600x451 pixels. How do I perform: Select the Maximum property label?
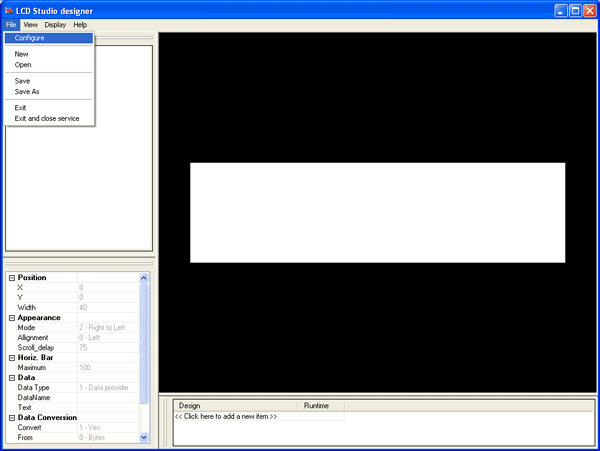point(31,368)
